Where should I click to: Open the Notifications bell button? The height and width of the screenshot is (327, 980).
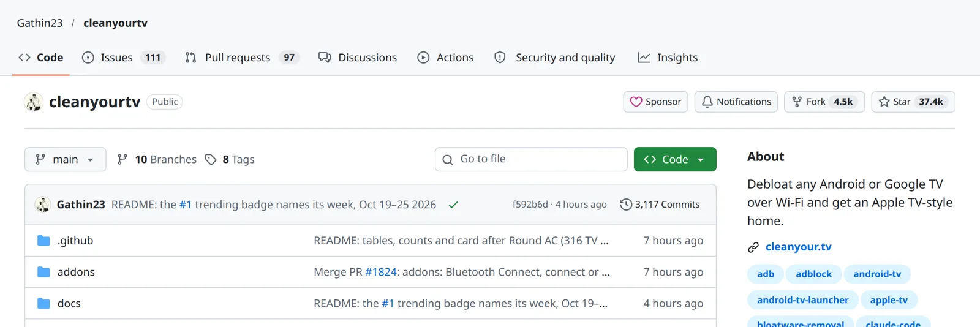(736, 102)
